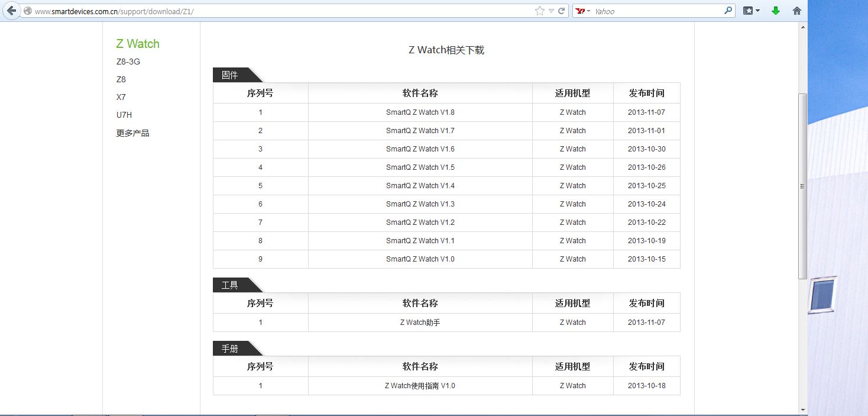This screenshot has width=868, height=416.
Task: Select the date 2013-10-26
Action: pyautogui.click(x=647, y=167)
